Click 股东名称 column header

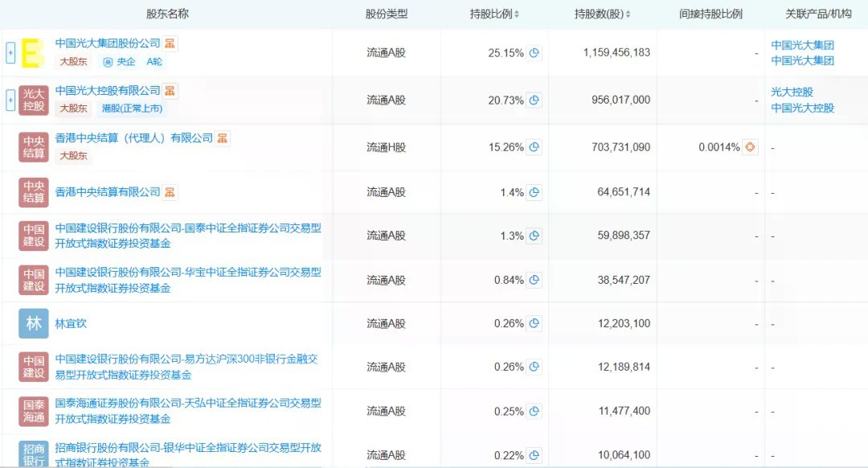pyautogui.click(x=167, y=14)
